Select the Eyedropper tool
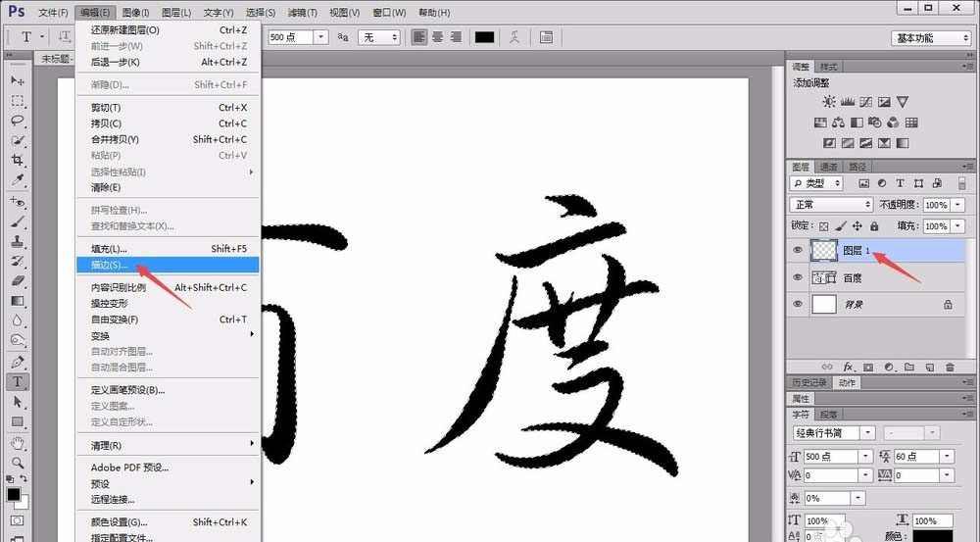Image resolution: width=980 pixels, height=542 pixels. 18,180
